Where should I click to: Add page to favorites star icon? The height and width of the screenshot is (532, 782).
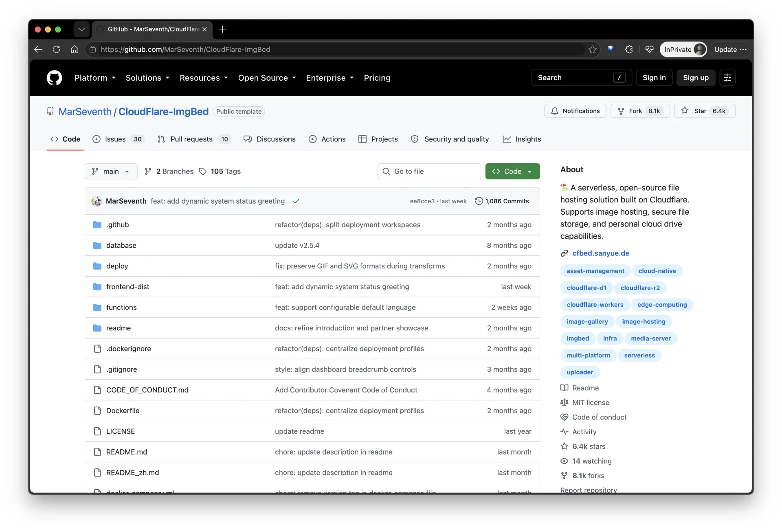pyautogui.click(x=592, y=49)
